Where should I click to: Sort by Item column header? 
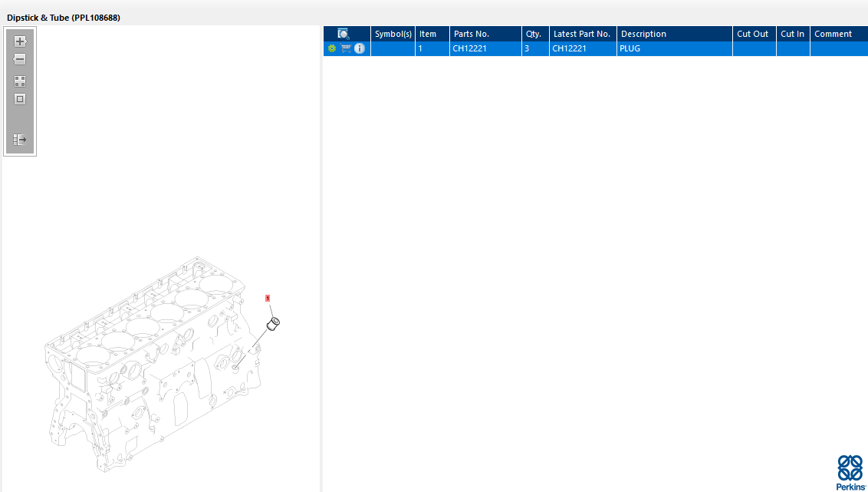pyautogui.click(x=432, y=34)
